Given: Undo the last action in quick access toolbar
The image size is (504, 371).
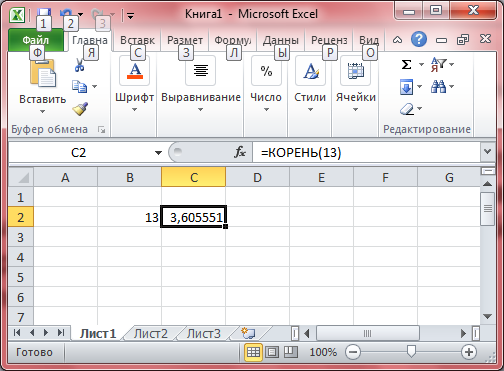Looking at the screenshot, I should tap(66, 13).
